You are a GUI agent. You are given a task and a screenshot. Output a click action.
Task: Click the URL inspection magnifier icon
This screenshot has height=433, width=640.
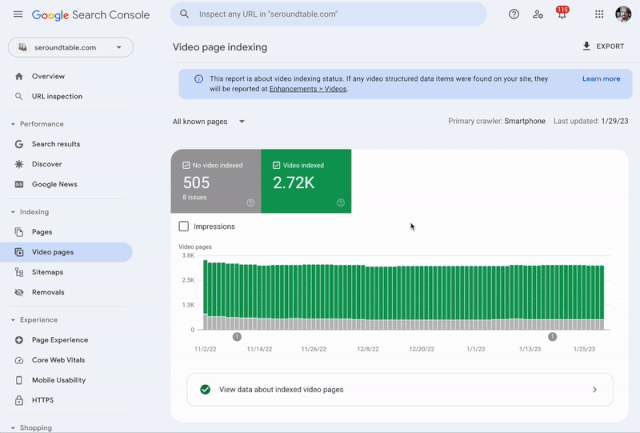tap(19, 96)
